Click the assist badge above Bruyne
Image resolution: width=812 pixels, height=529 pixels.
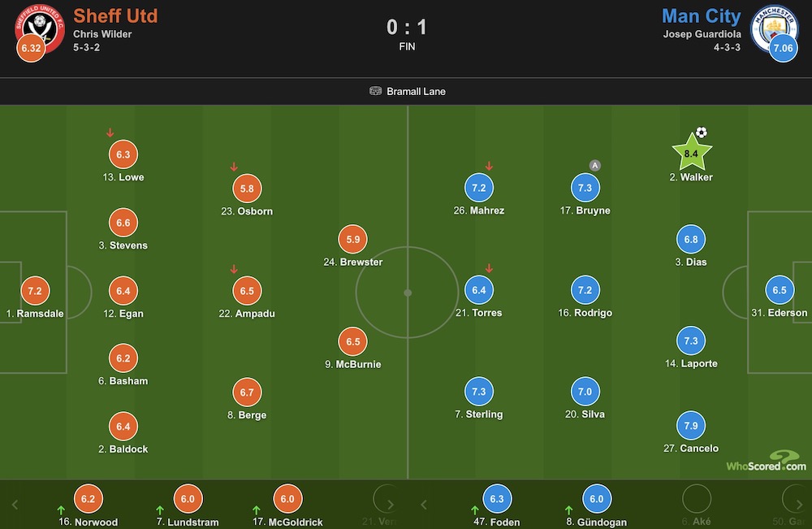(595, 166)
